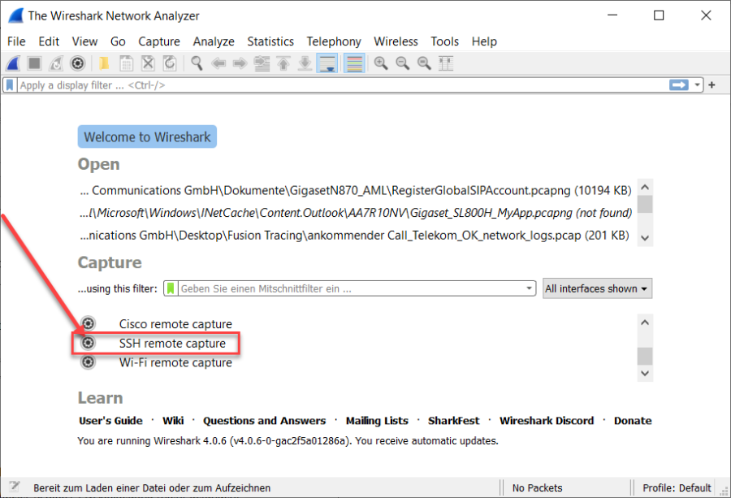
Task: Open the Telephony menu
Action: click(x=334, y=42)
